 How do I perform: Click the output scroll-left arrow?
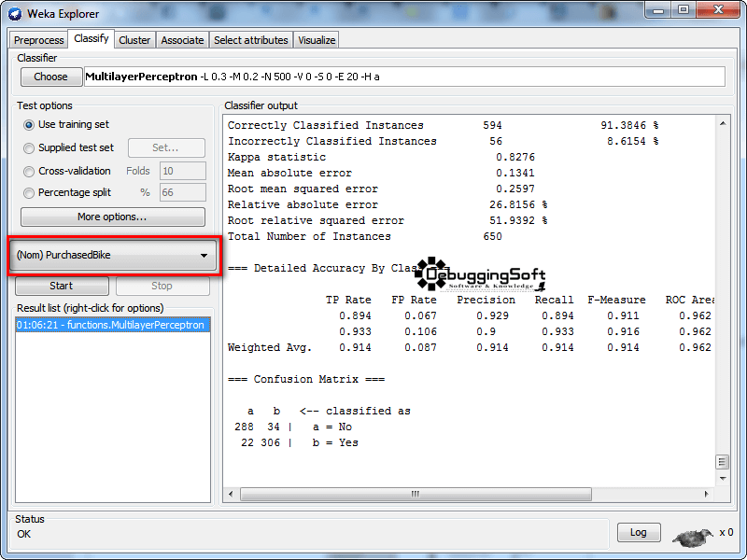point(231,495)
